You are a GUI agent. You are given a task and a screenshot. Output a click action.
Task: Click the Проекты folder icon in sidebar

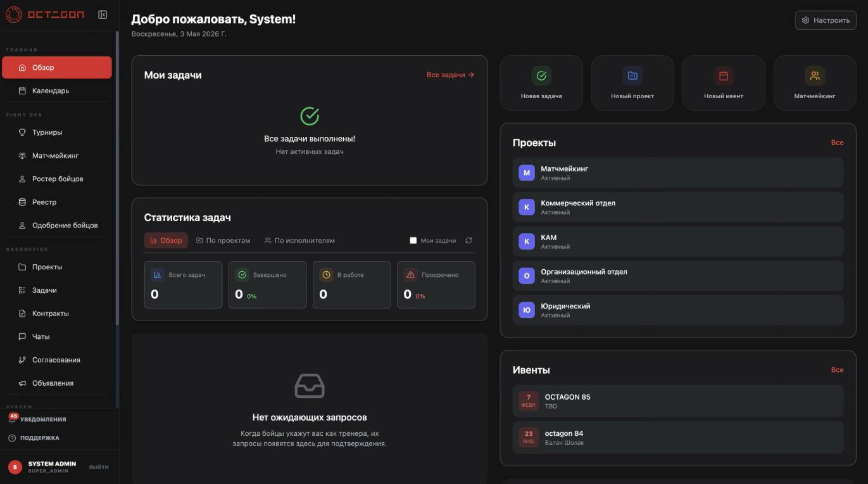(22, 267)
